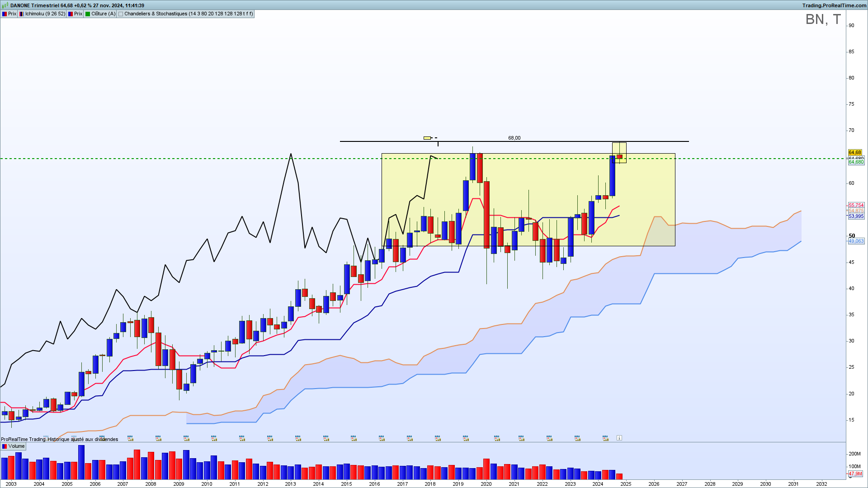
Task: Click the 2032 year on the time axis
Action: [821, 484]
